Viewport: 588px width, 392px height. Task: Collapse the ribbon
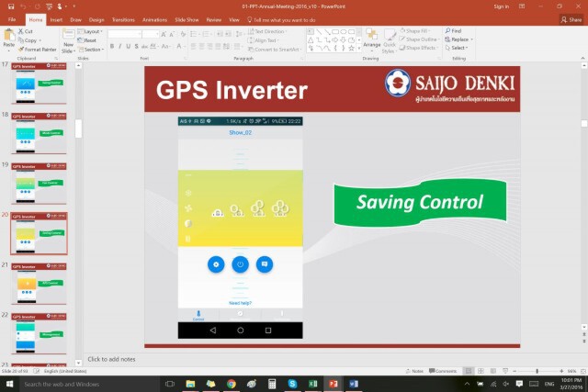pos(582,58)
